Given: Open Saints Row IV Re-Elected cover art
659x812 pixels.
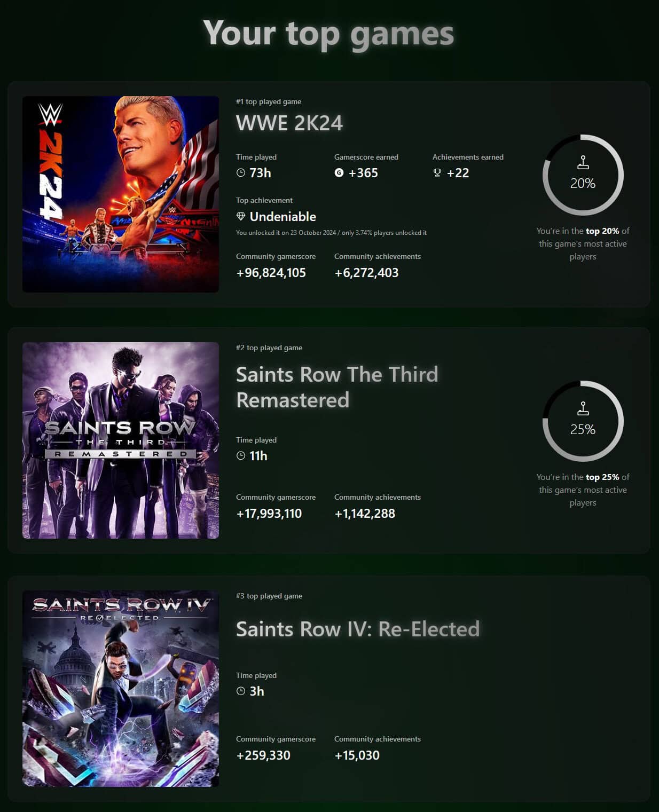Looking at the screenshot, I should coord(121,689).
